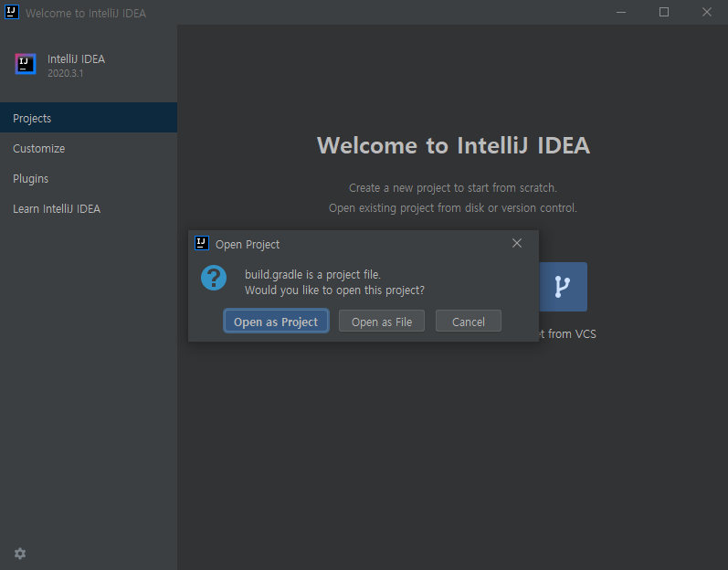Click the 'Welcome to IntelliJ IDEA' heading

click(454, 145)
